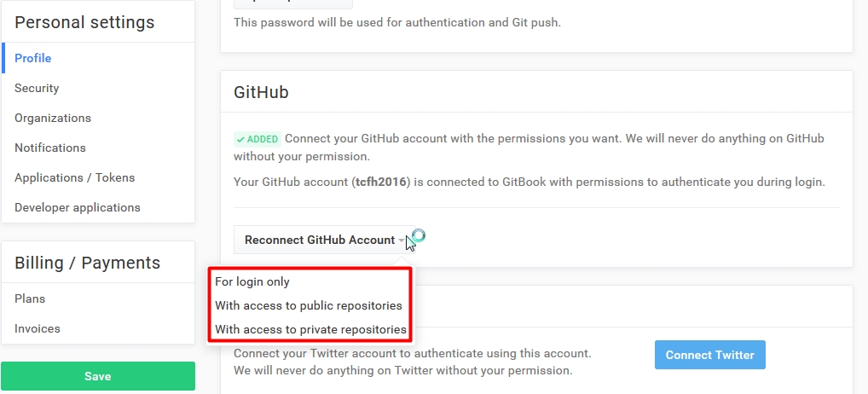Open Applications / Tokens page

point(74,177)
